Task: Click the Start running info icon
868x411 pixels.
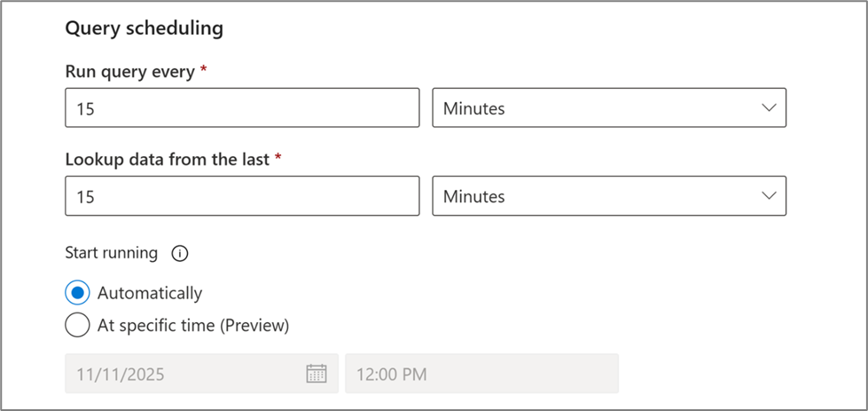Action: (180, 254)
